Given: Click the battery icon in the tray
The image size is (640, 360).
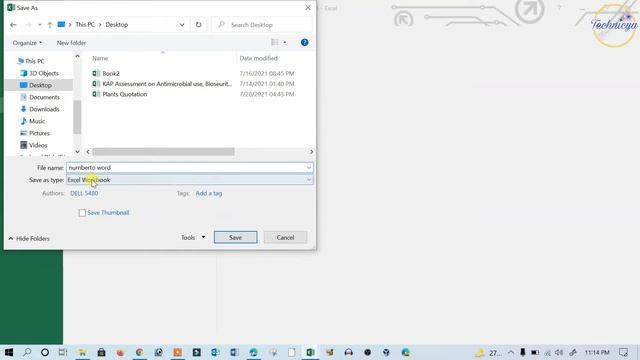Looking at the screenshot, I should pyautogui.click(x=535, y=352).
